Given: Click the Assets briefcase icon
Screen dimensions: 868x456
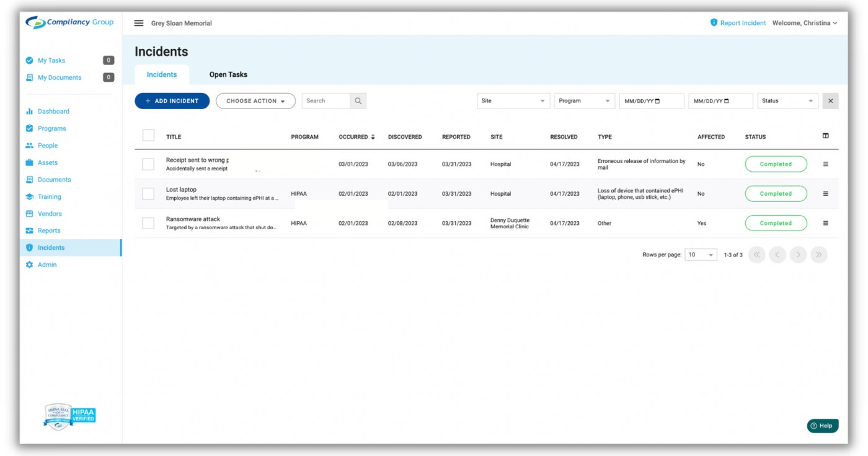Looking at the screenshot, I should pyautogui.click(x=29, y=162).
